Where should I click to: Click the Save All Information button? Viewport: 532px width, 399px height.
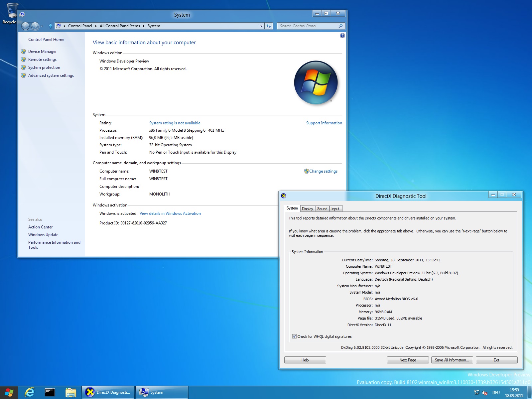452,360
